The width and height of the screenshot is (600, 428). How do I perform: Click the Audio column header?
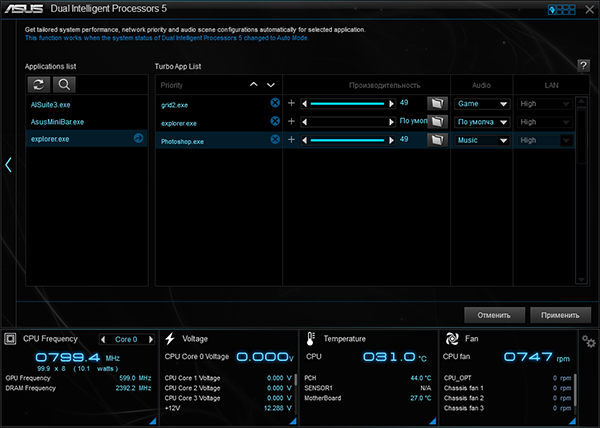point(481,85)
